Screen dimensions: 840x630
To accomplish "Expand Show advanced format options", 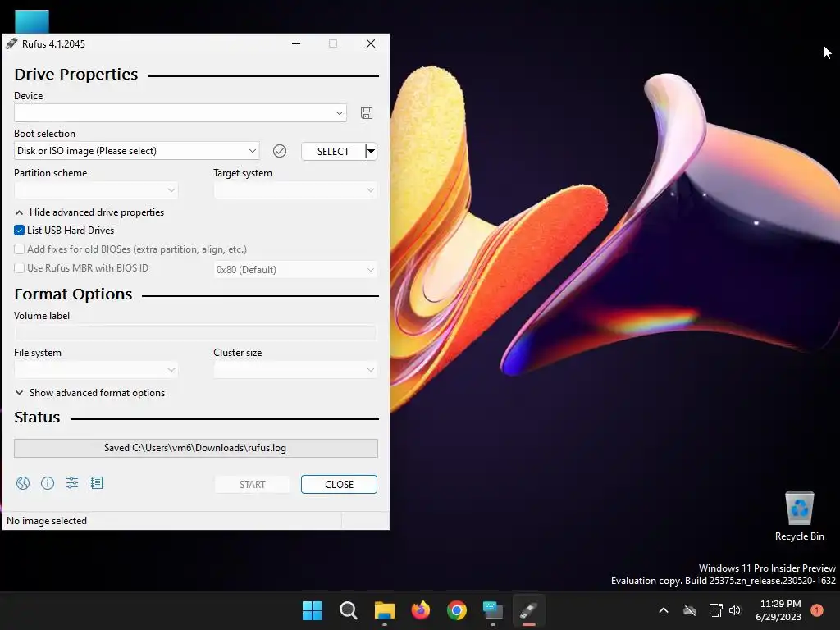I will (89, 393).
